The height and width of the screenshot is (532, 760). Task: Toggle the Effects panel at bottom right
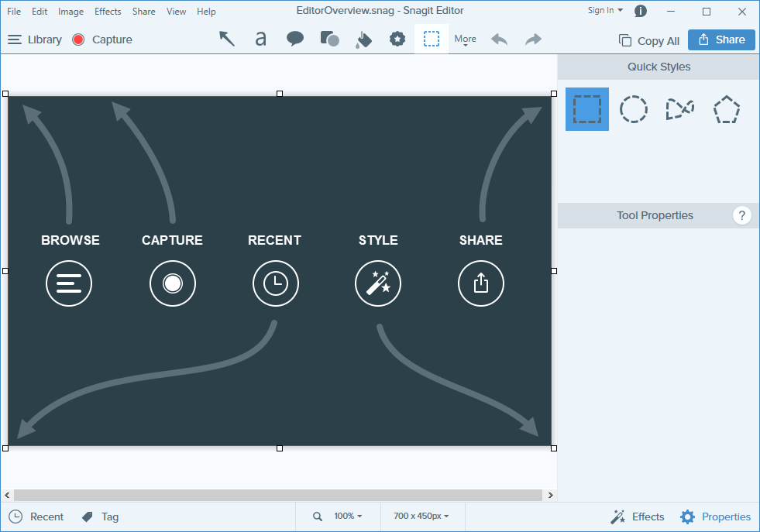coord(637,517)
